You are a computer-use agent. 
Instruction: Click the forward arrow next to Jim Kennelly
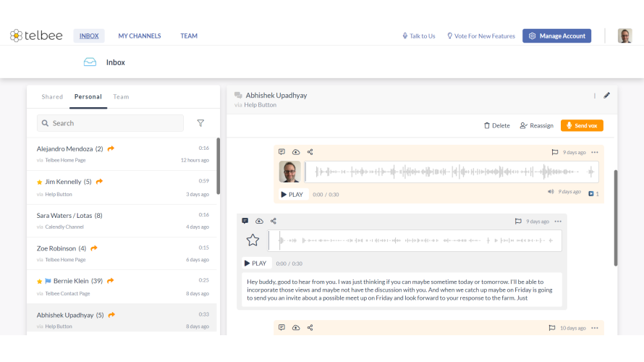(x=99, y=182)
